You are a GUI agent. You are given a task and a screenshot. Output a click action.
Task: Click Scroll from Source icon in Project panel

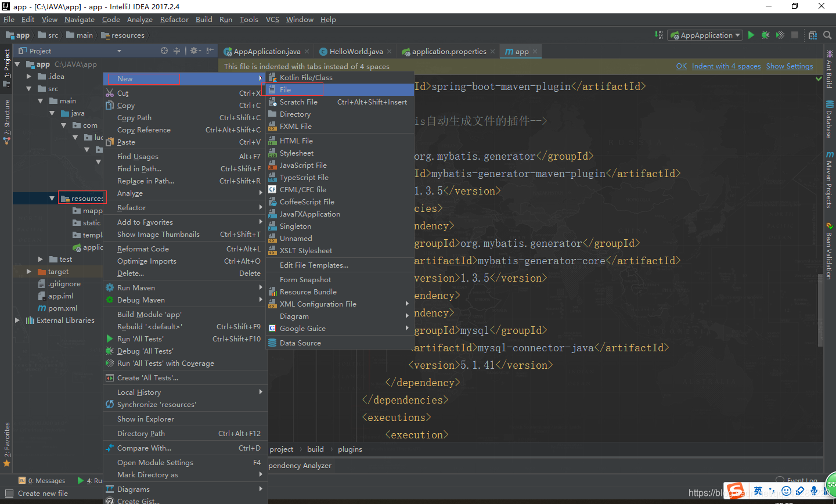(164, 51)
